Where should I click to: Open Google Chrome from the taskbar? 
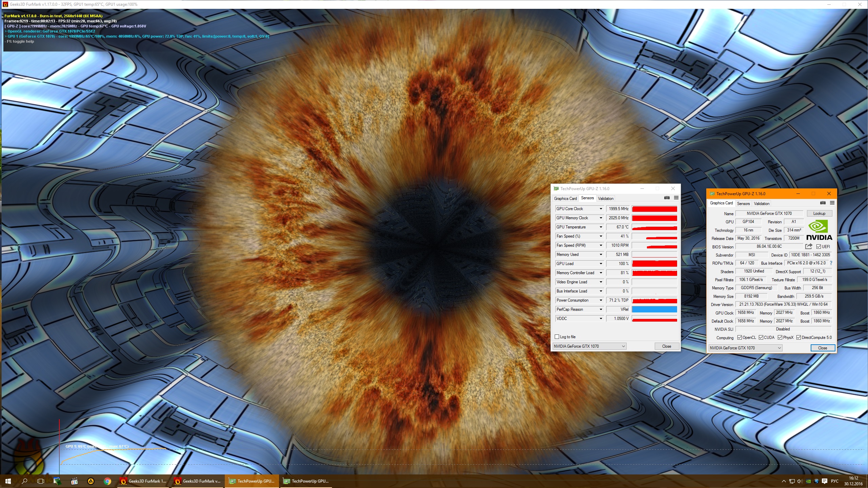coord(107,481)
